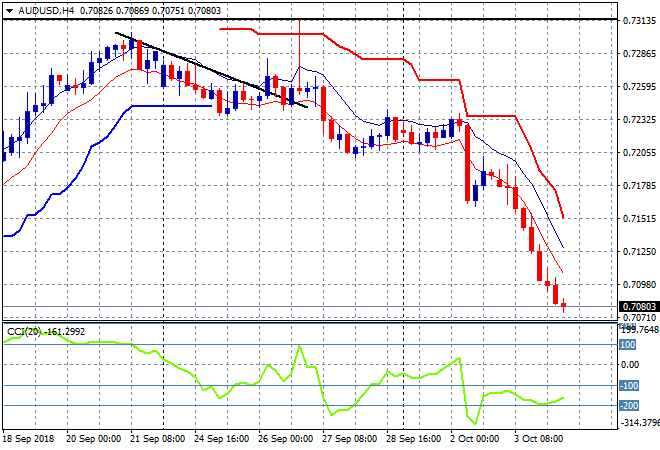
Task: Click the 0.70710 price scale label
Action: [639, 317]
